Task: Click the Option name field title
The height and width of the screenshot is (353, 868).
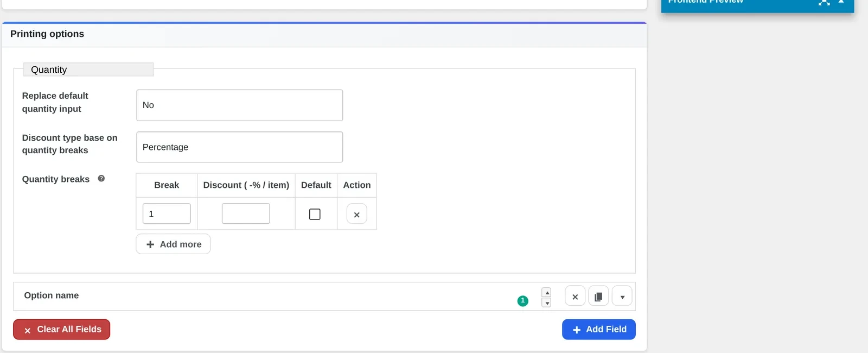Action: (52, 295)
